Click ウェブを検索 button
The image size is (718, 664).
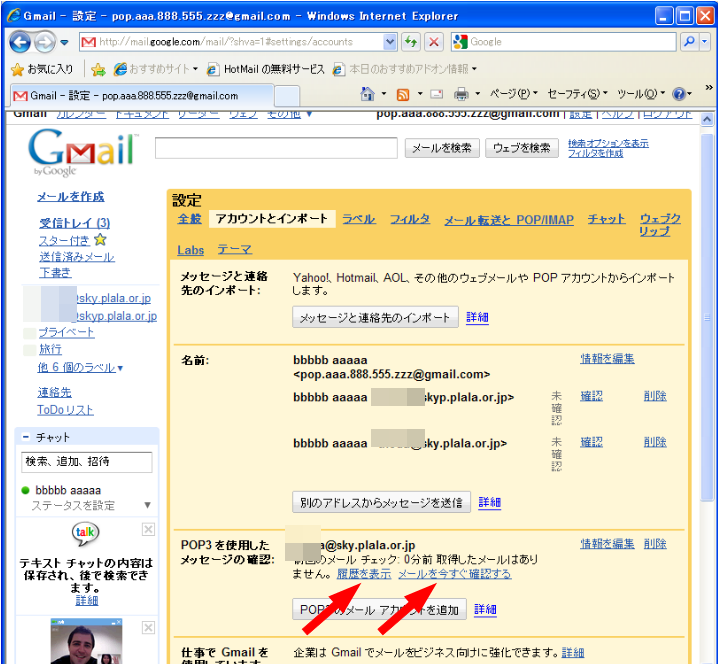pos(522,148)
